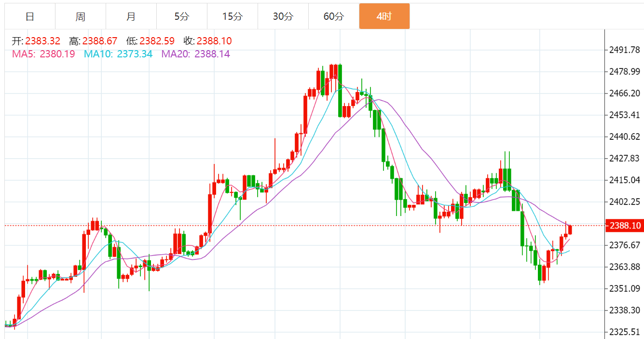
Task: Click the 2376.67 price axis label
Action: click(625, 245)
